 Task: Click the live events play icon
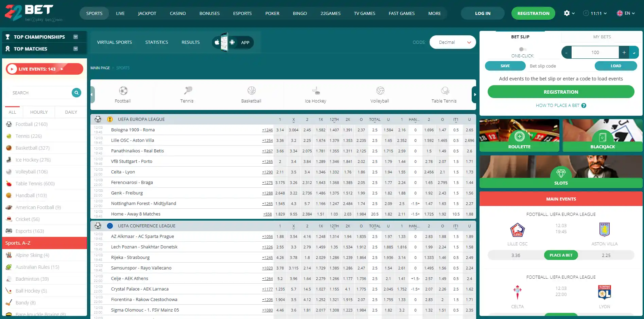point(12,69)
